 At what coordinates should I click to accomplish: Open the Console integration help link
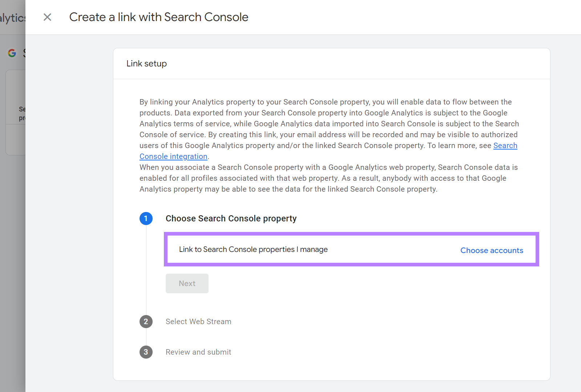[x=173, y=156]
